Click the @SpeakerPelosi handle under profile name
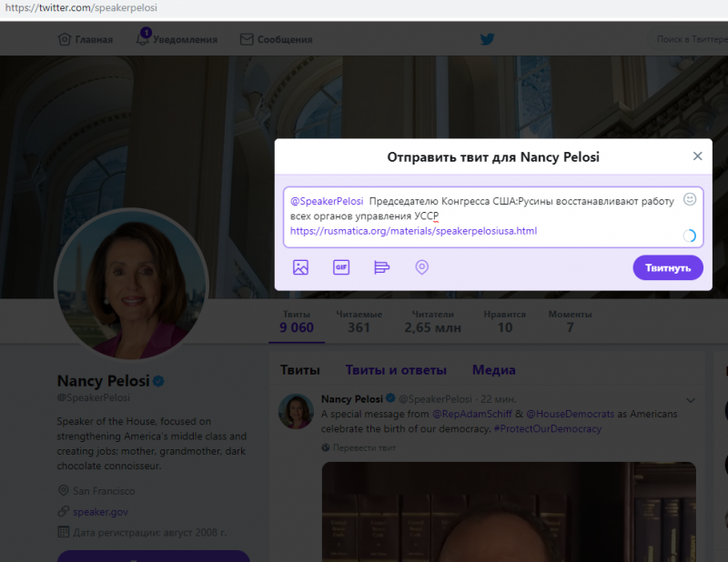 click(94, 397)
